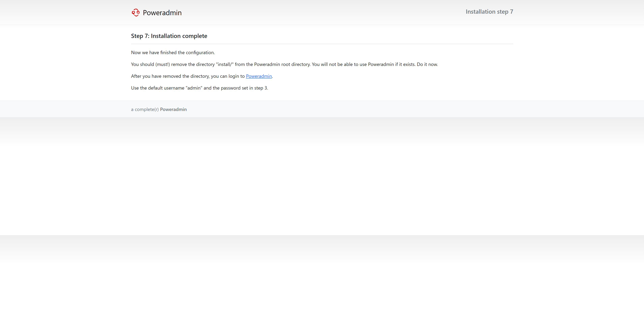Click 'Now we have finished the configuration' text

tap(173, 53)
